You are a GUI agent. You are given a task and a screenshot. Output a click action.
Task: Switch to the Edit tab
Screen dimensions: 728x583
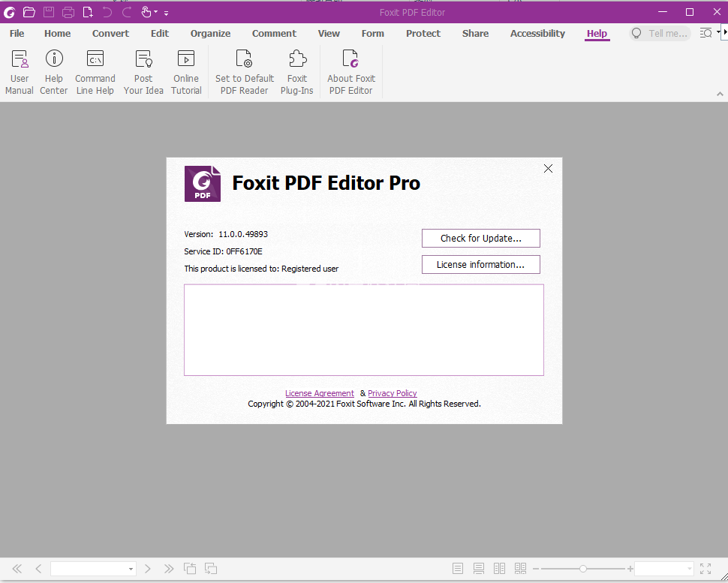[x=160, y=34]
